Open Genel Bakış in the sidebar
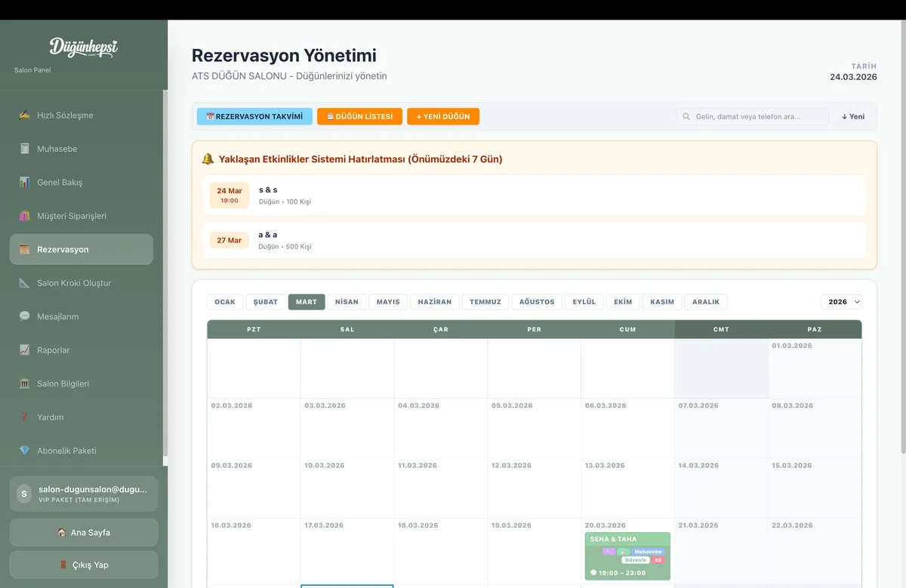The width and height of the screenshot is (906, 588). tap(82, 183)
